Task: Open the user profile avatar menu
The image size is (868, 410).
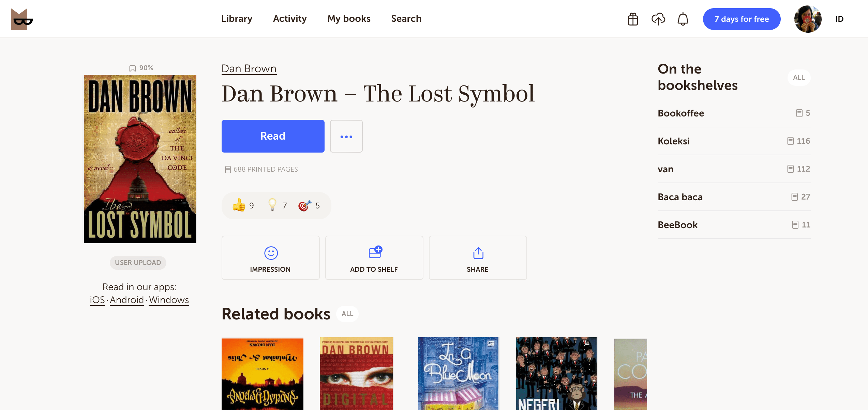Action: click(x=808, y=19)
